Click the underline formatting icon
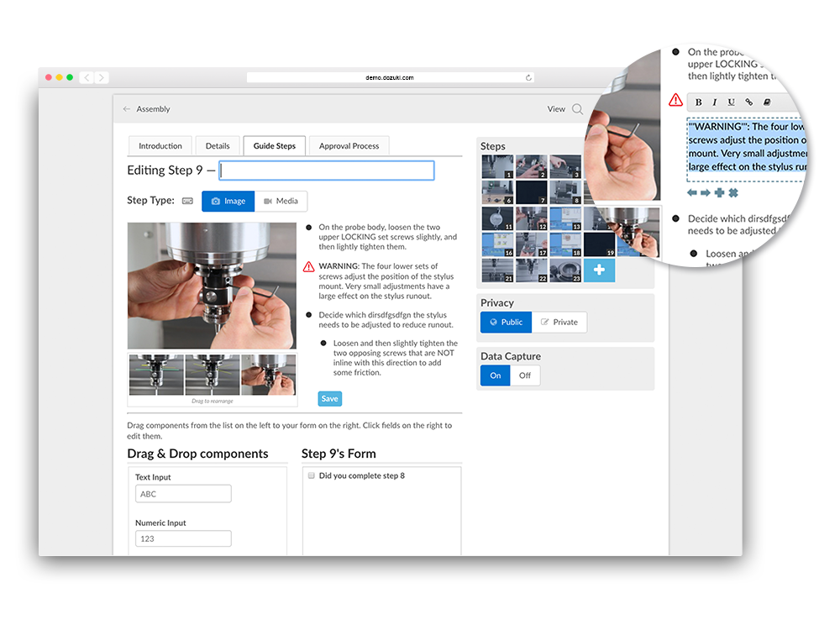 tap(731, 102)
